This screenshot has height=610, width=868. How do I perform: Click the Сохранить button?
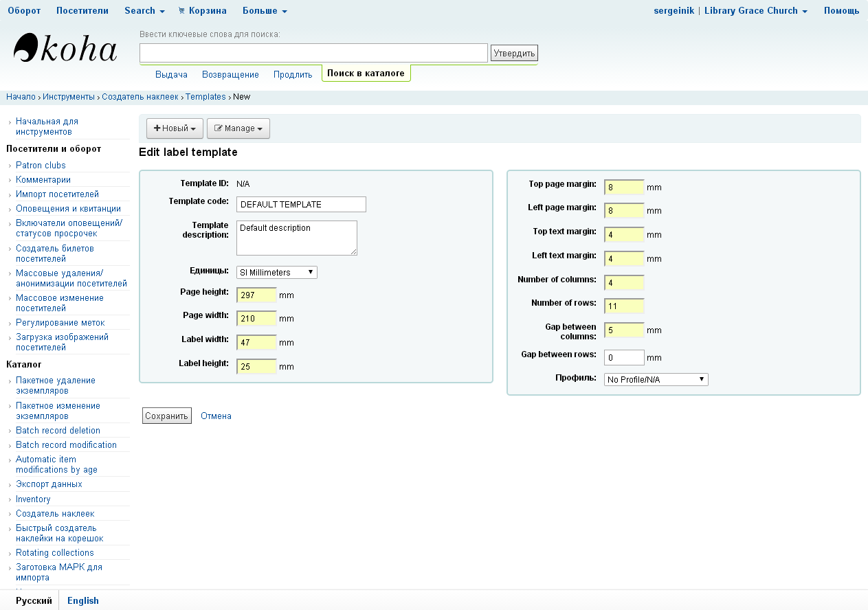tap(166, 416)
